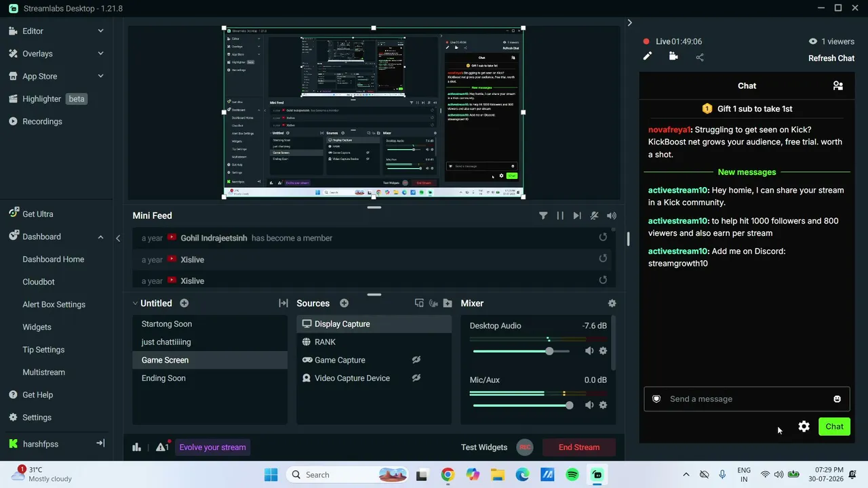Filter Mini Feed events with the funnel icon
The width and height of the screenshot is (868, 488).
click(x=543, y=216)
